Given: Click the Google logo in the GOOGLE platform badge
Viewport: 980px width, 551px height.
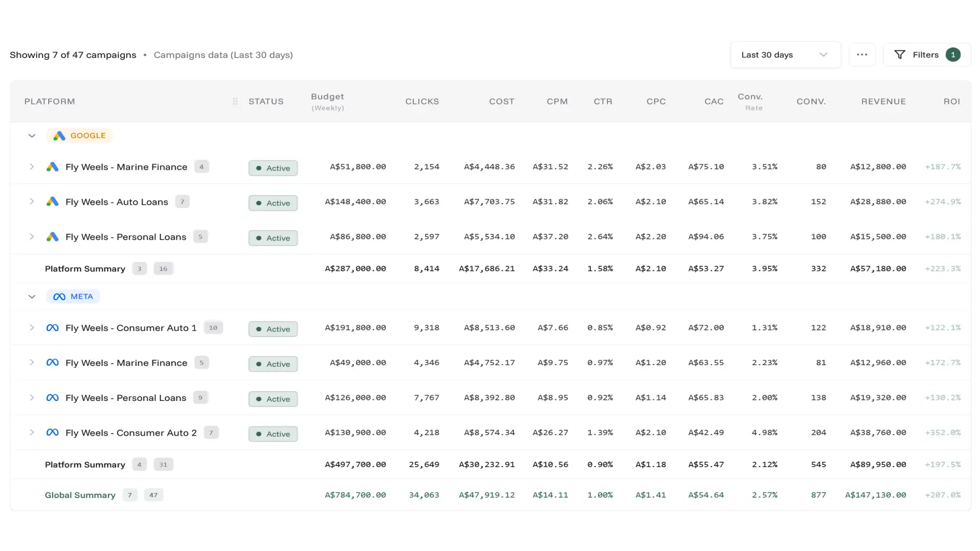Looking at the screenshot, I should pos(60,135).
